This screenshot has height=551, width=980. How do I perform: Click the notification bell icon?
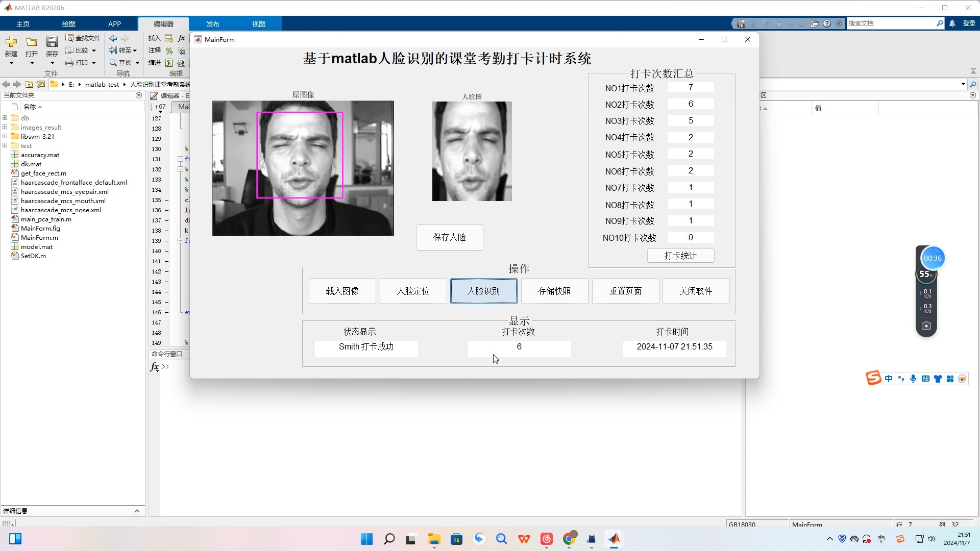coord(952,23)
